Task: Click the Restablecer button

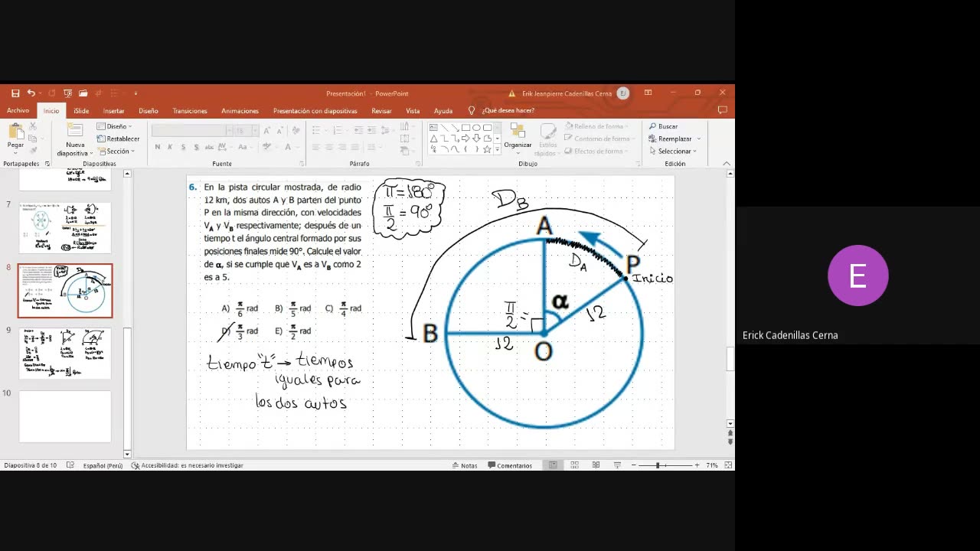Action: (119, 139)
